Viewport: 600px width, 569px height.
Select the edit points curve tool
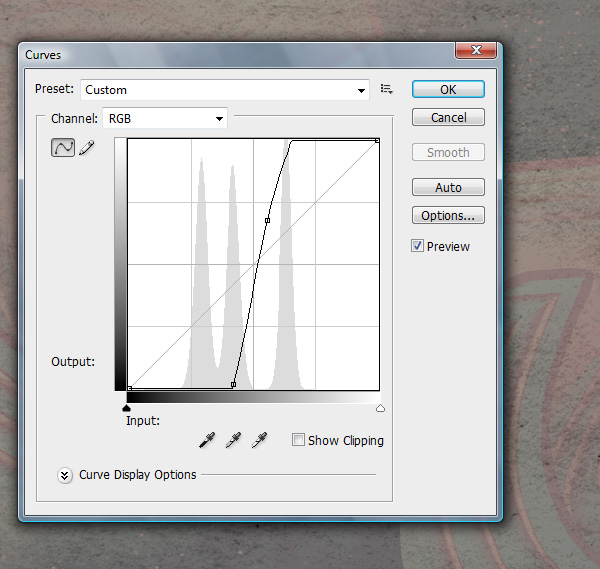pos(63,148)
